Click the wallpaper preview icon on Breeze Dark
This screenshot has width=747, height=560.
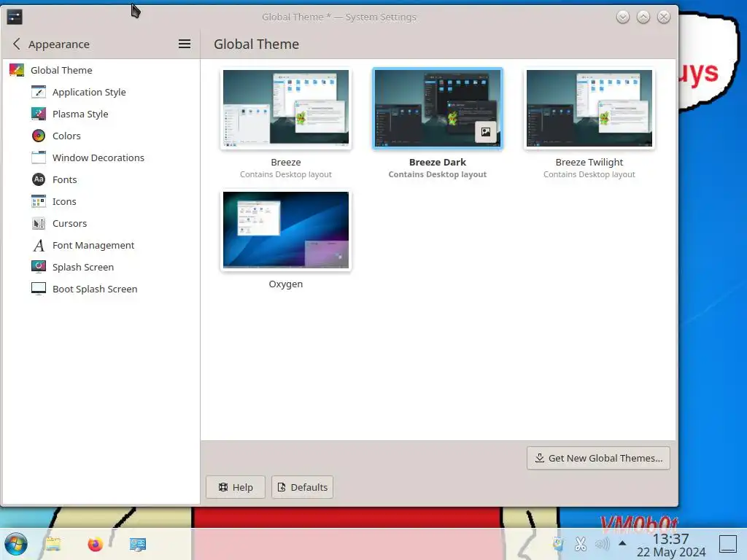pyautogui.click(x=485, y=132)
